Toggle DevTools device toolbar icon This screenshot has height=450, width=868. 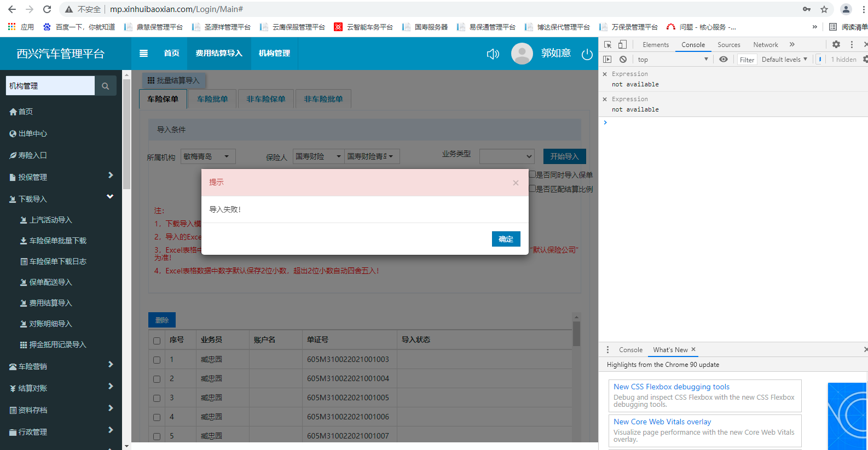coord(622,44)
